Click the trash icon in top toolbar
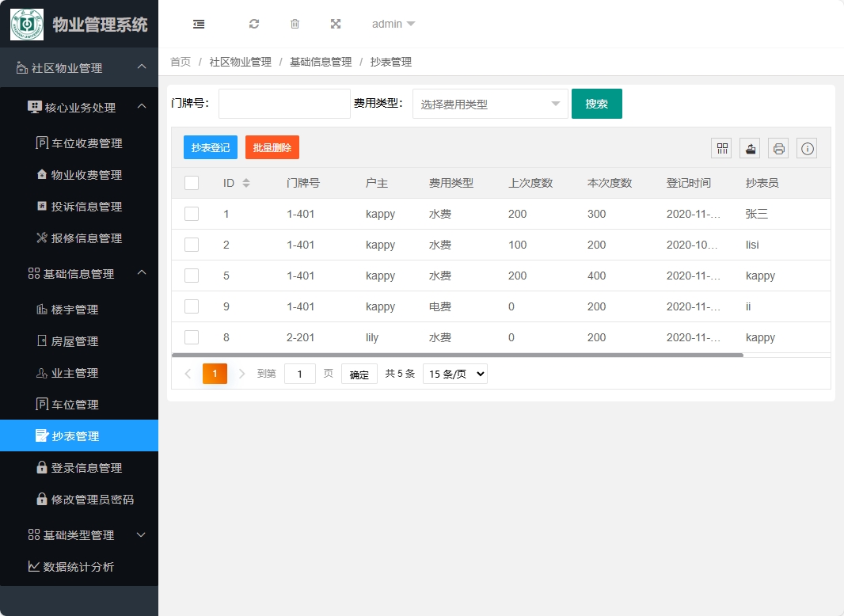 pos(295,24)
